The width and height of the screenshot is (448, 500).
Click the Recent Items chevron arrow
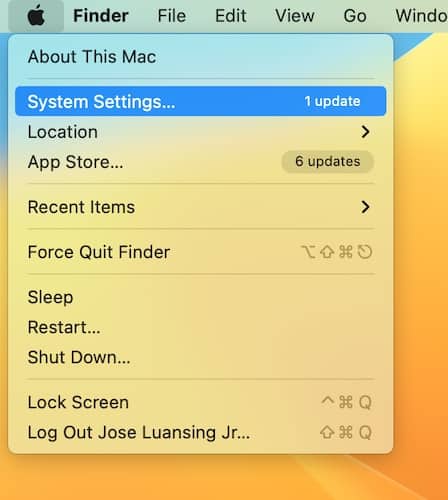(366, 207)
